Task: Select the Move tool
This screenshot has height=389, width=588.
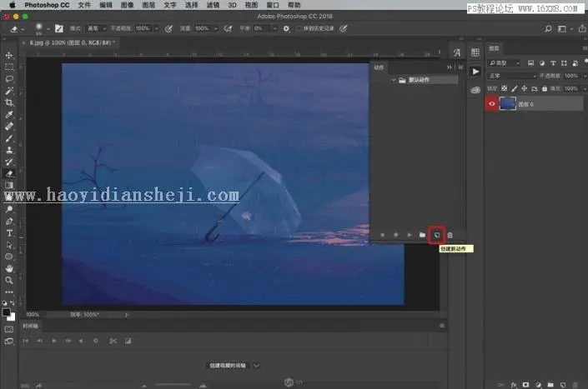Action: (9, 56)
